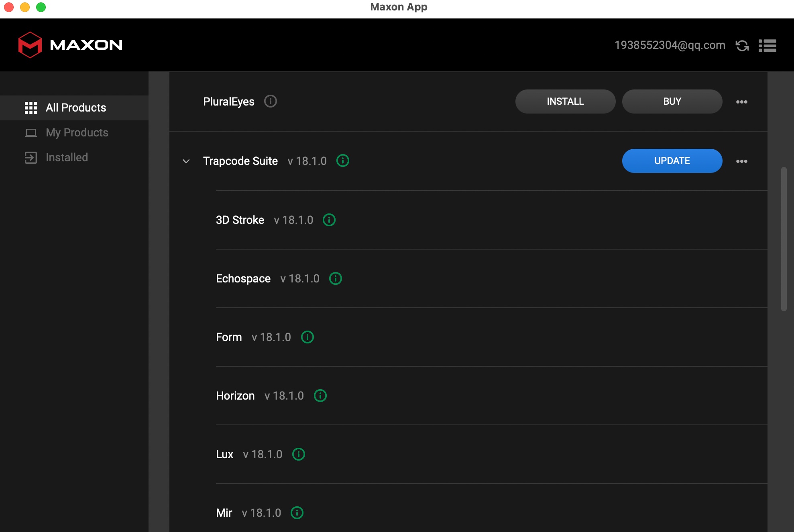The image size is (794, 532).
Task: Click the BUY button for PluralEyes
Action: [x=672, y=102]
